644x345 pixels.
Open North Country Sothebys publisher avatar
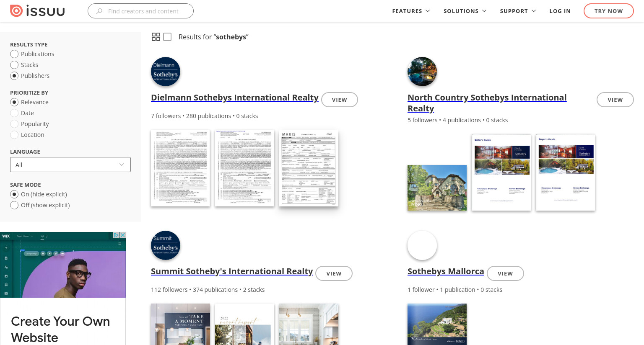422,72
